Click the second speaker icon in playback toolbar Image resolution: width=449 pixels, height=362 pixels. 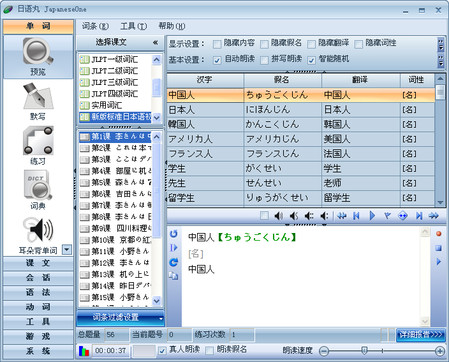(294, 216)
